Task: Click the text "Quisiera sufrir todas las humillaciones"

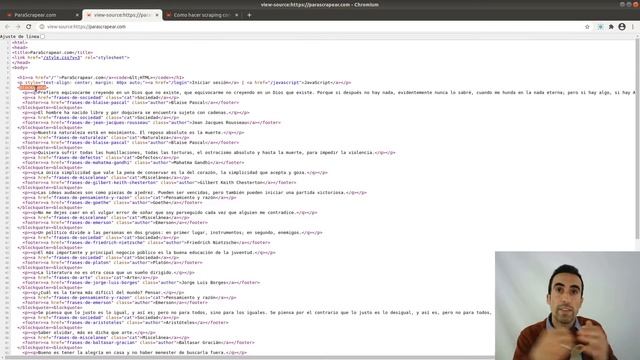Action: click(90, 153)
